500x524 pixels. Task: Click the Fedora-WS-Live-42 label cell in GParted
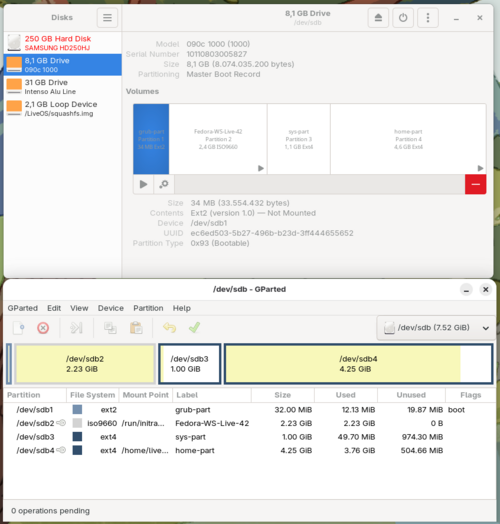tap(212, 423)
